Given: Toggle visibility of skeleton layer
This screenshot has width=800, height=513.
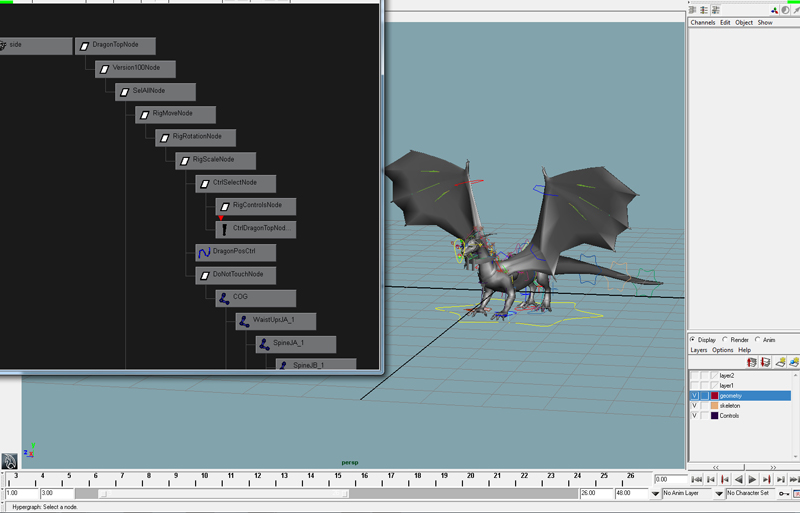Looking at the screenshot, I should point(694,406).
